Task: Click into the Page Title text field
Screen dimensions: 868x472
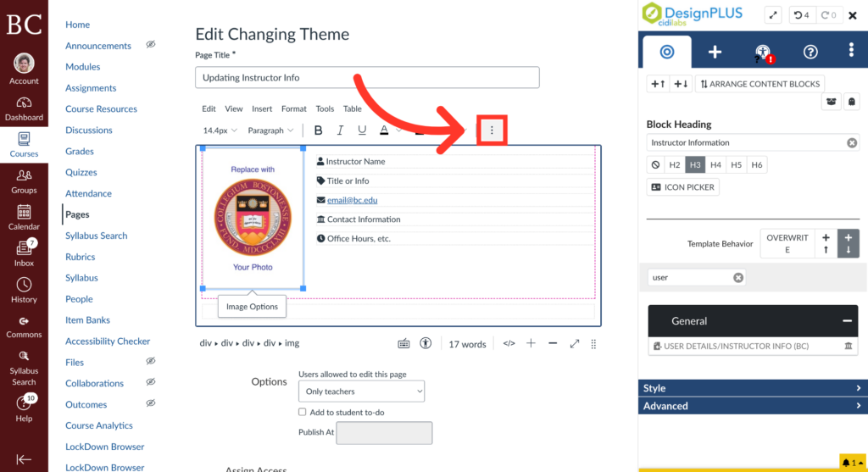Action: click(367, 78)
